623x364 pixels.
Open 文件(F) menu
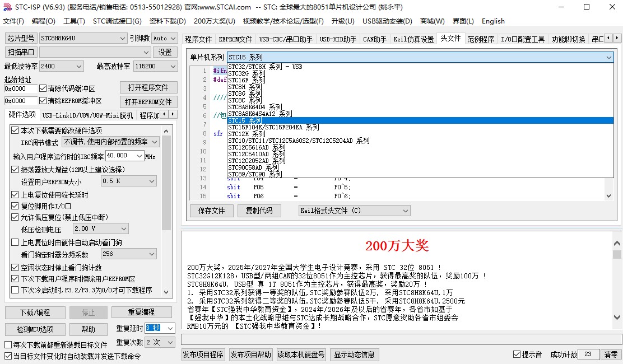pyautogui.click(x=13, y=21)
